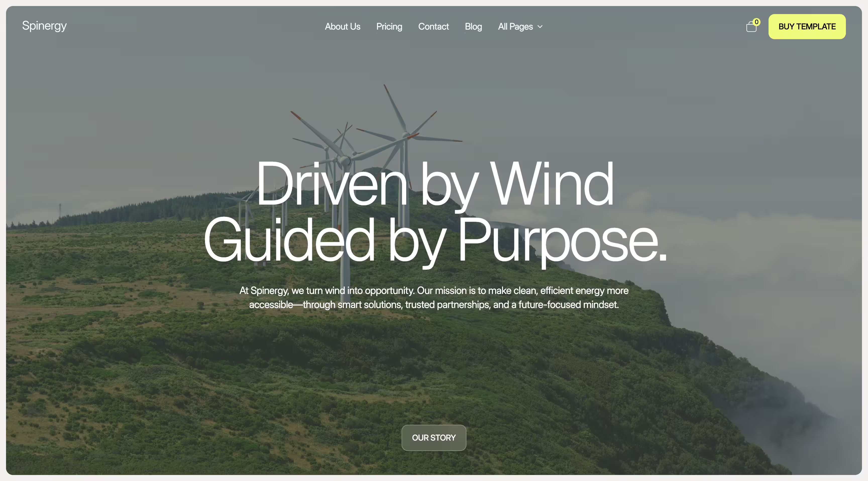Click the cart item count badge

[756, 22]
